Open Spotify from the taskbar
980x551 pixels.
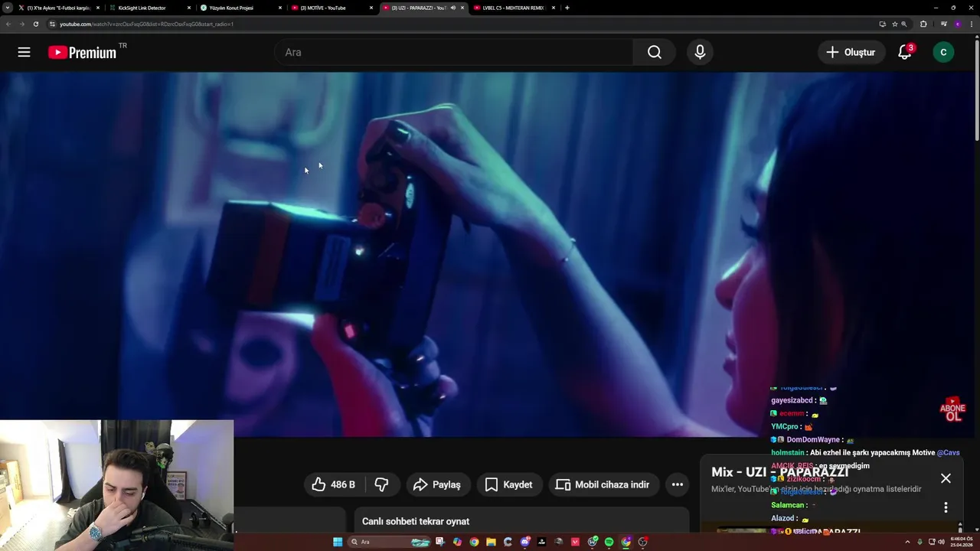609,542
